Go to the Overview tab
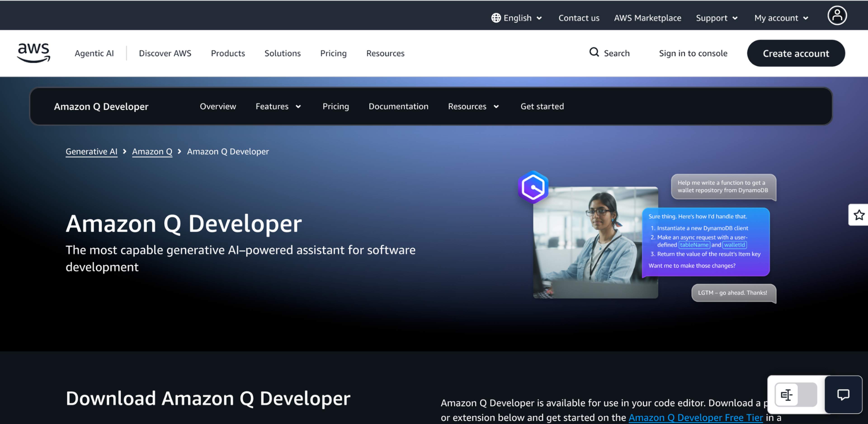Screen dimensions: 868x424 (218, 106)
